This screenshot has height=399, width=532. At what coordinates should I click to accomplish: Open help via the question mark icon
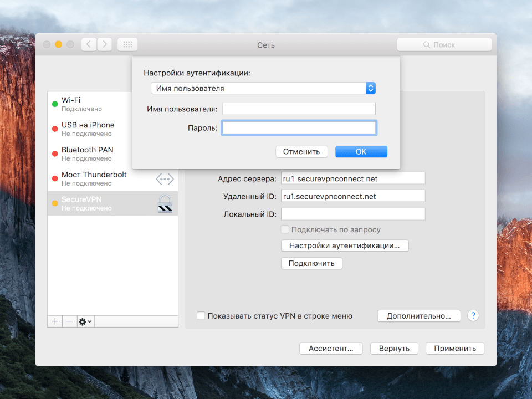[x=473, y=315]
